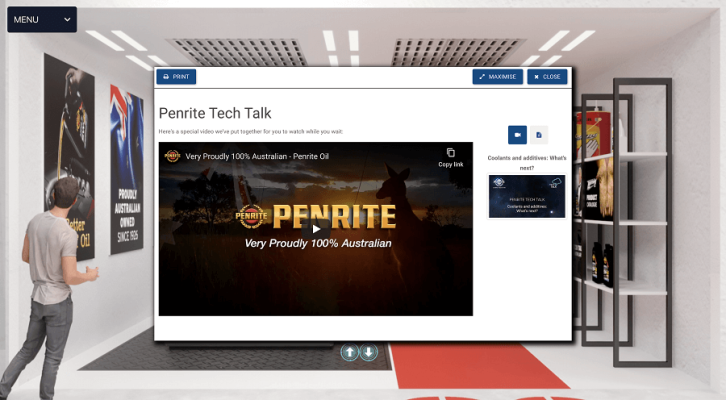Open the Penrite channel logo in video
Screen dimensions: 726x400
pyautogui.click(x=172, y=156)
